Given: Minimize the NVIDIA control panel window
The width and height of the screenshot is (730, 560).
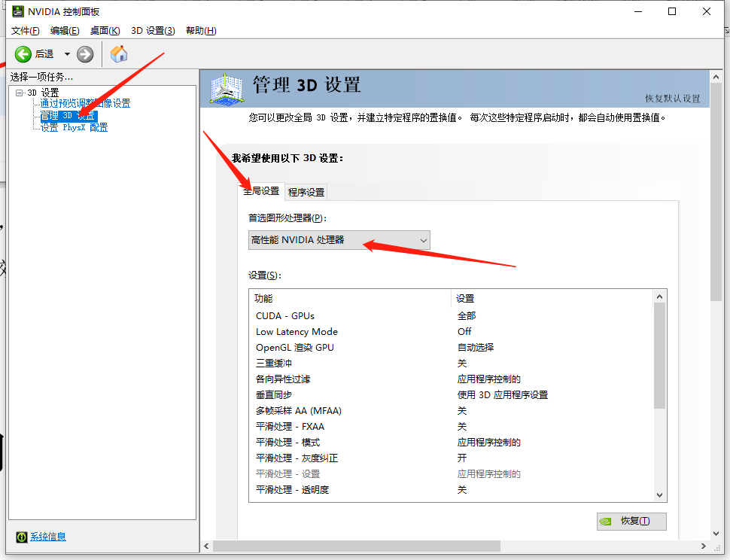Looking at the screenshot, I should point(638,11).
